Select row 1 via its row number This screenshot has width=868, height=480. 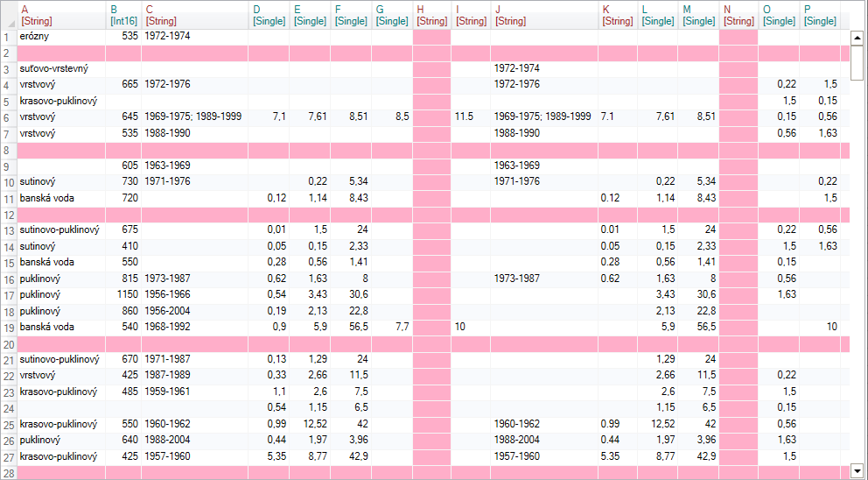(10, 37)
